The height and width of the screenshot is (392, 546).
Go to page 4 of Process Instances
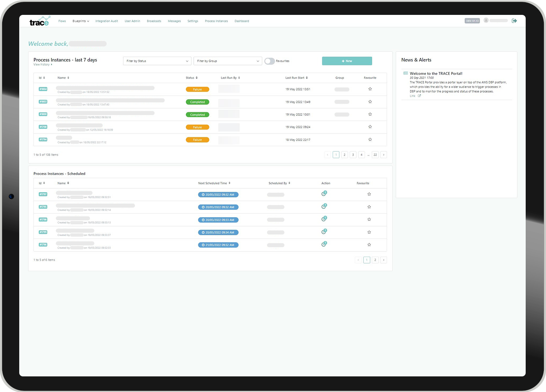point(361,155)
